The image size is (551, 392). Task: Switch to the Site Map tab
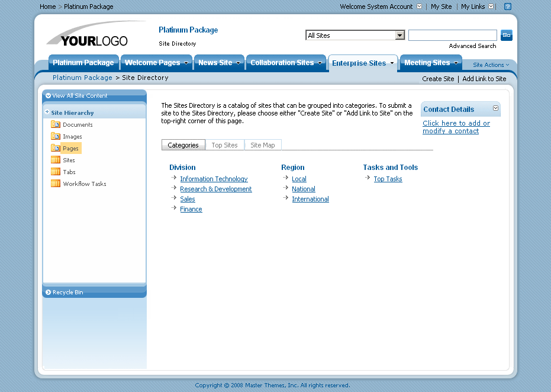point(263,144)
